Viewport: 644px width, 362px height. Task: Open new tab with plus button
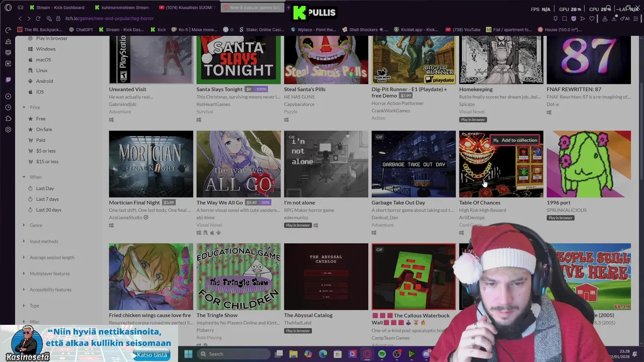tap(288, 8)
